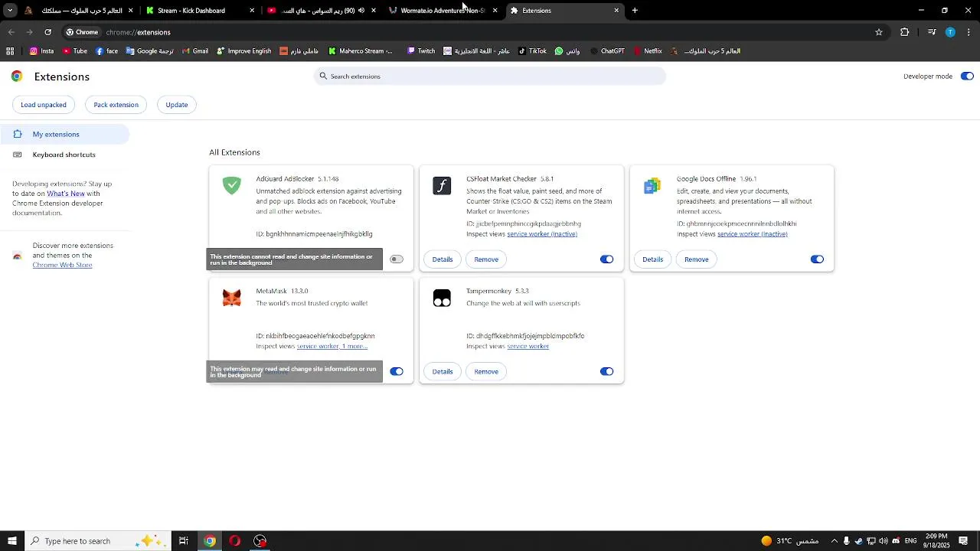Click the MetaMask fox icon
The image size is (980, 551).
point(231,298)
